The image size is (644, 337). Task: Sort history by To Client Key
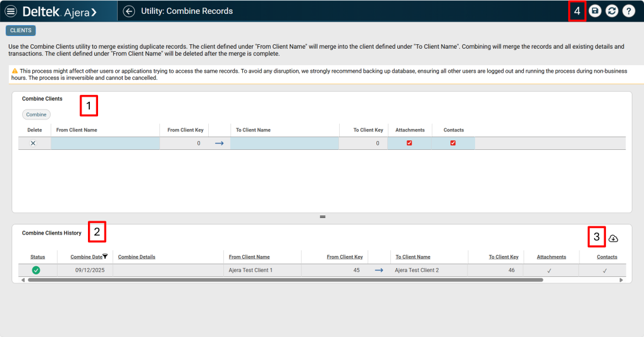pos(503,257)
